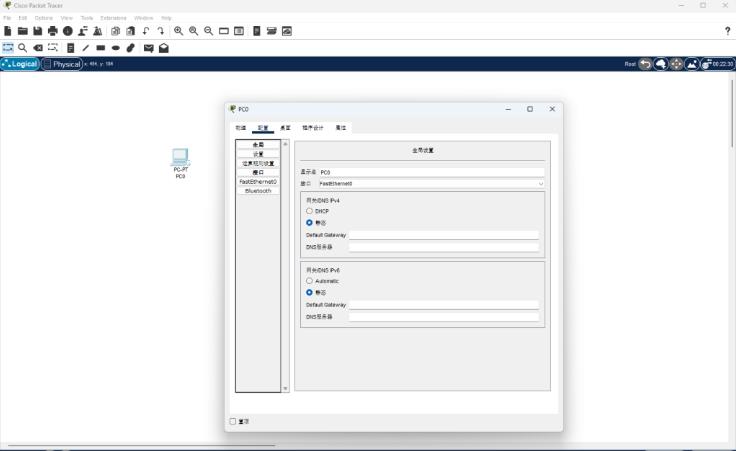Image resolution: width=736 pixels, height=451 pixels.
Task: Click the New file icon
Action: pyautogui.click(x=8, y=31)
